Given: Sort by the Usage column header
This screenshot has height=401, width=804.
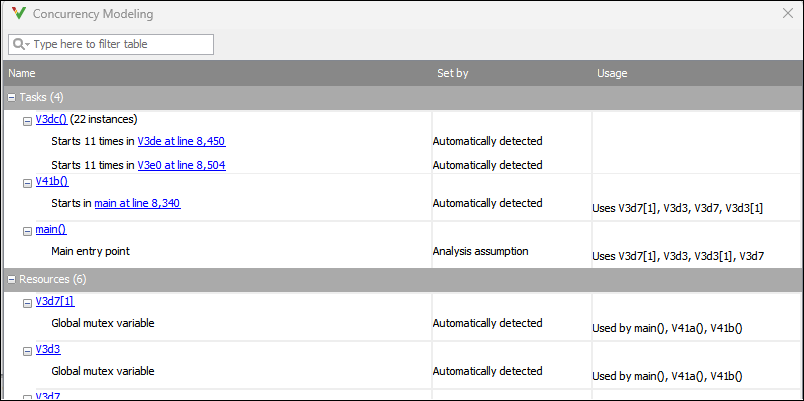Looking at the screenshot, I should [612, 73].
